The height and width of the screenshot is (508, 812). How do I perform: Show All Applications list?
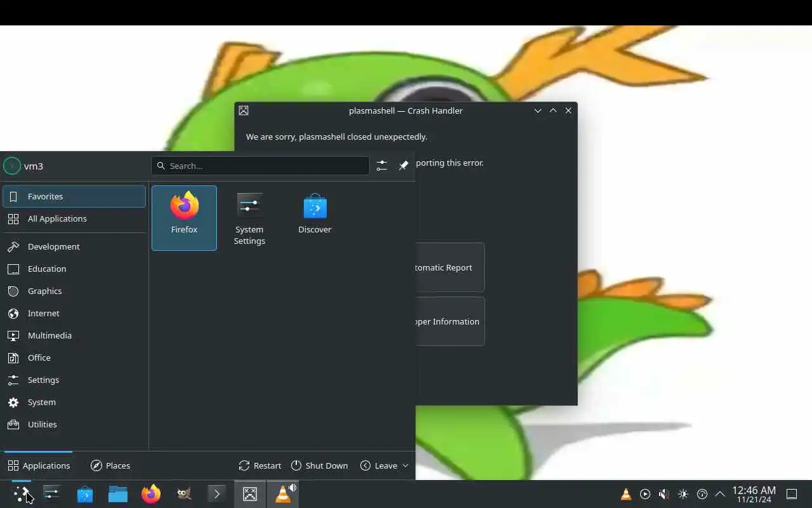[x=74, y=218]
